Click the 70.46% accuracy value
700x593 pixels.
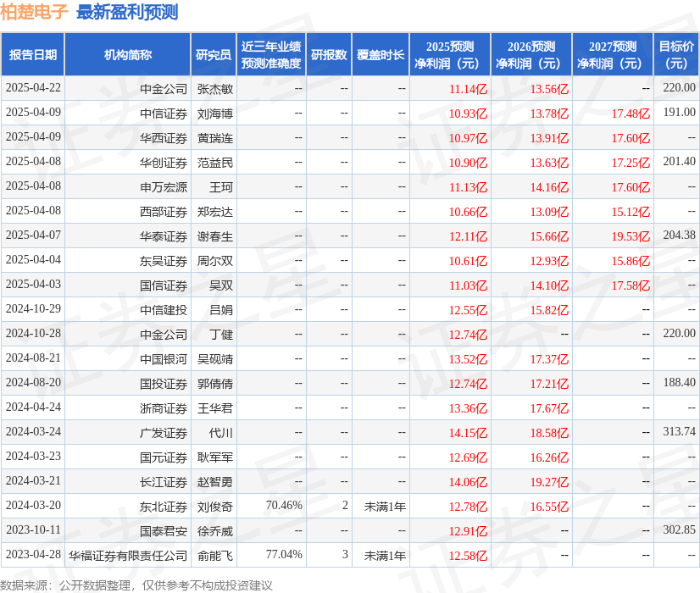pyautogui.click(x=284, y=505)
